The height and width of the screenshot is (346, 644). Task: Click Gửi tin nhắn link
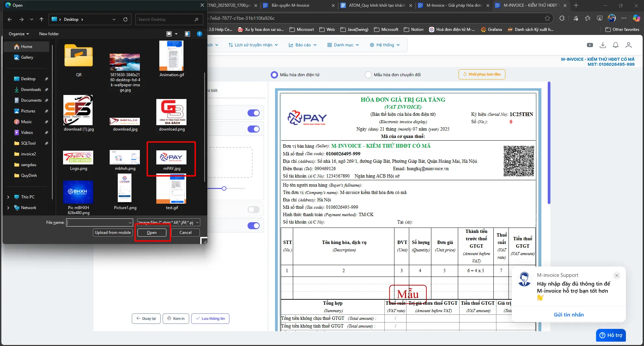569,315
